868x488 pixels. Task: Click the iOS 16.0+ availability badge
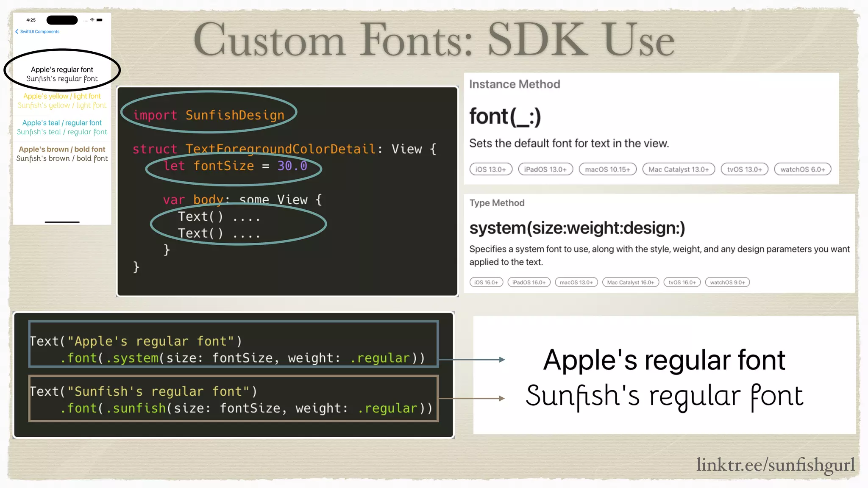click(x=486, y=283)
